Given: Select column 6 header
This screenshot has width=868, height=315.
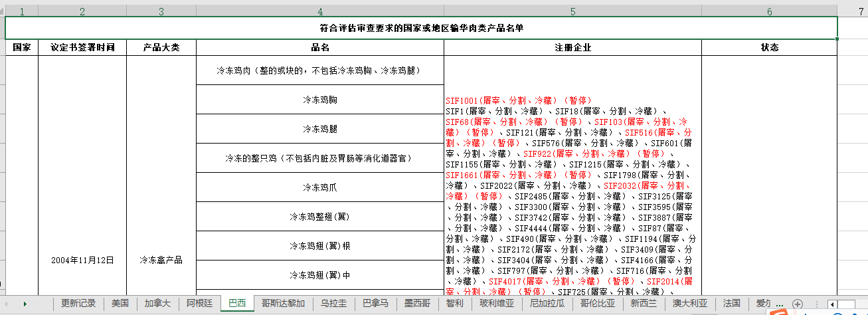Looking at the screenshot, I should pos(769,11).
